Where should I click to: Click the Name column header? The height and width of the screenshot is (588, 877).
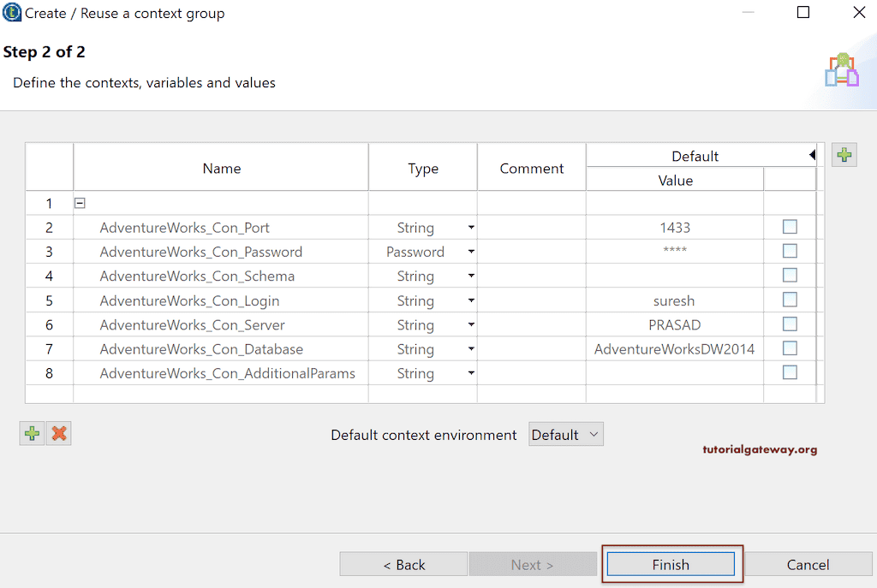(221, 169)
